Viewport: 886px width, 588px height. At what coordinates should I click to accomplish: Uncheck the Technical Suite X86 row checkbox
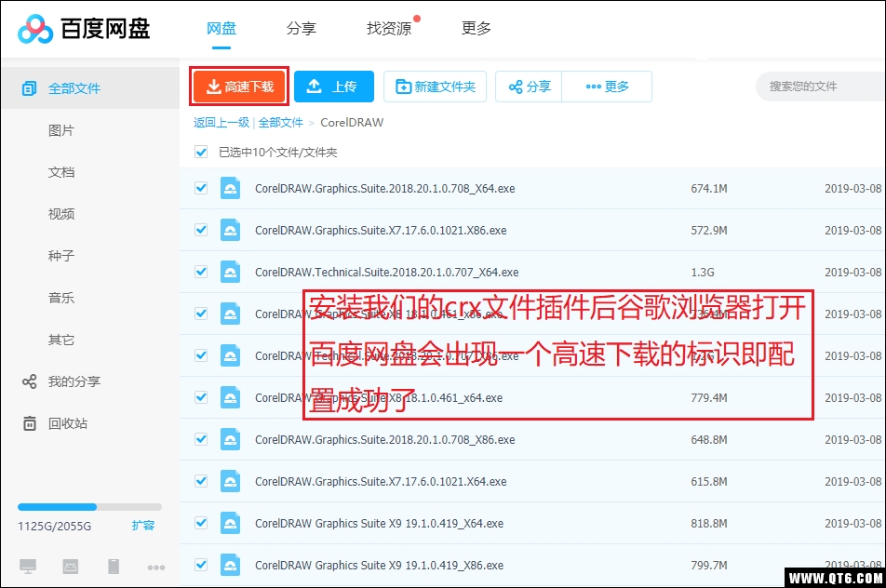201,355
